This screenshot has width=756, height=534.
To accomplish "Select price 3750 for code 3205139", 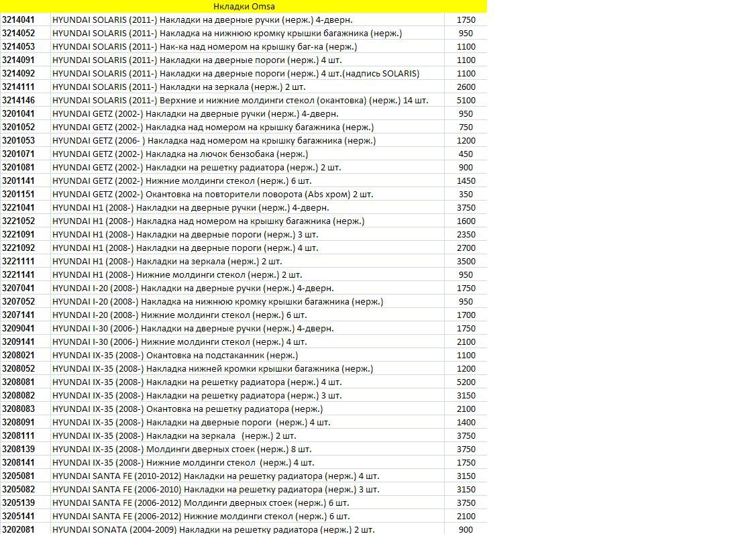I will tap(466, 502).
